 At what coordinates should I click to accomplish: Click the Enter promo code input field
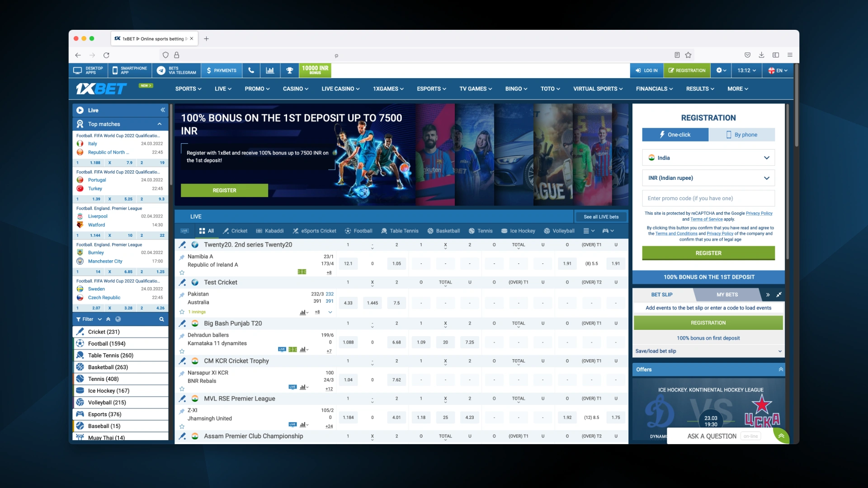click(x=708, y=198)
